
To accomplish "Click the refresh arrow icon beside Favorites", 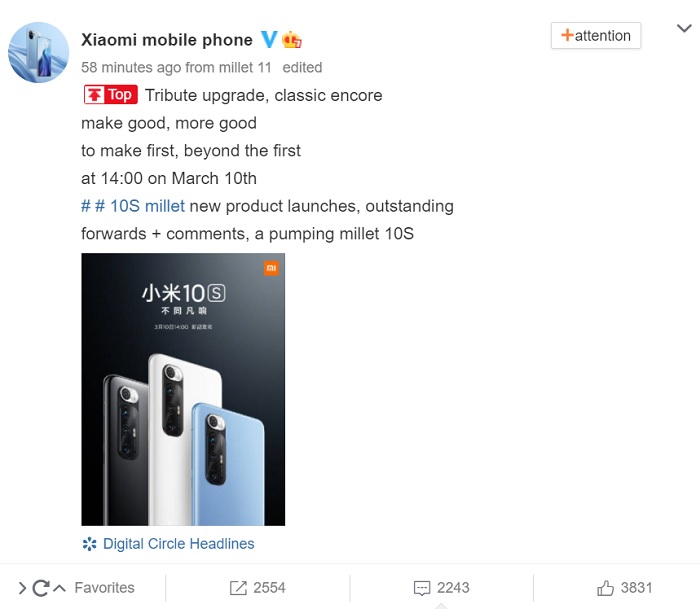I will pos(41,588).
